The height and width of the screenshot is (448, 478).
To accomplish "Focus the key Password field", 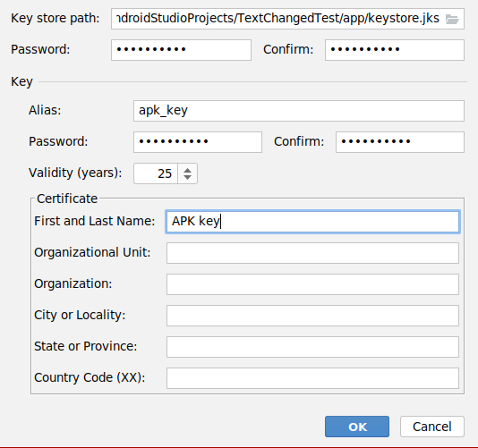I will (198, 142).
